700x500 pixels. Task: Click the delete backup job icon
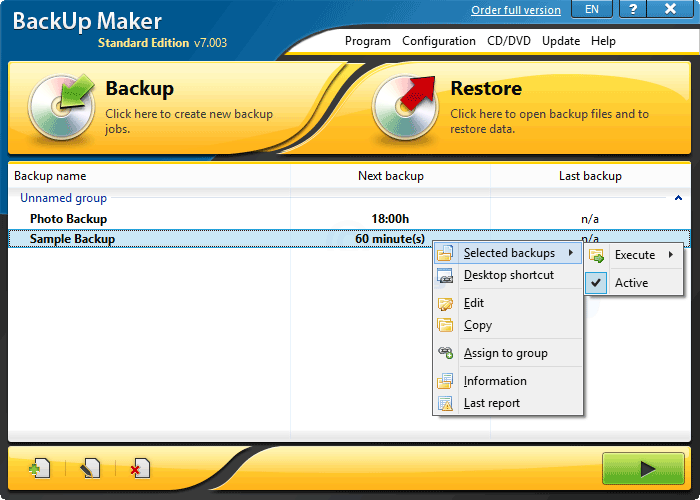139,468
